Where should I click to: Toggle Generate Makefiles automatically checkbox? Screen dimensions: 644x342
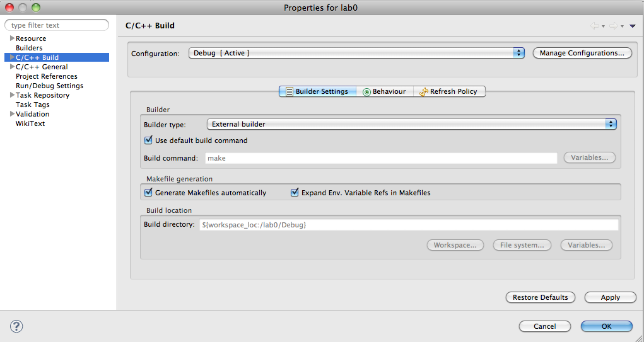149,193
